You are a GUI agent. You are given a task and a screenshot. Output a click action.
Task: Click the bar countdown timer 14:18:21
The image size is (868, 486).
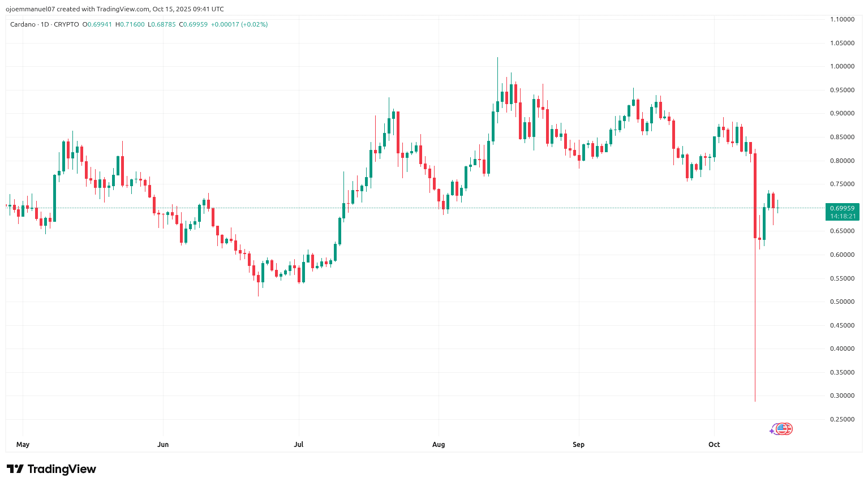click(x=842, y=216)
